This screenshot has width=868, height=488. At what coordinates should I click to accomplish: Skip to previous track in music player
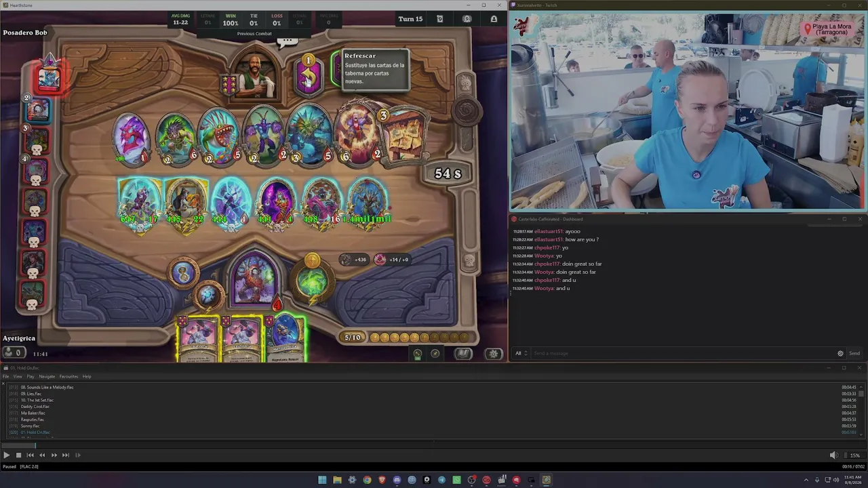[x=30, y=455]
